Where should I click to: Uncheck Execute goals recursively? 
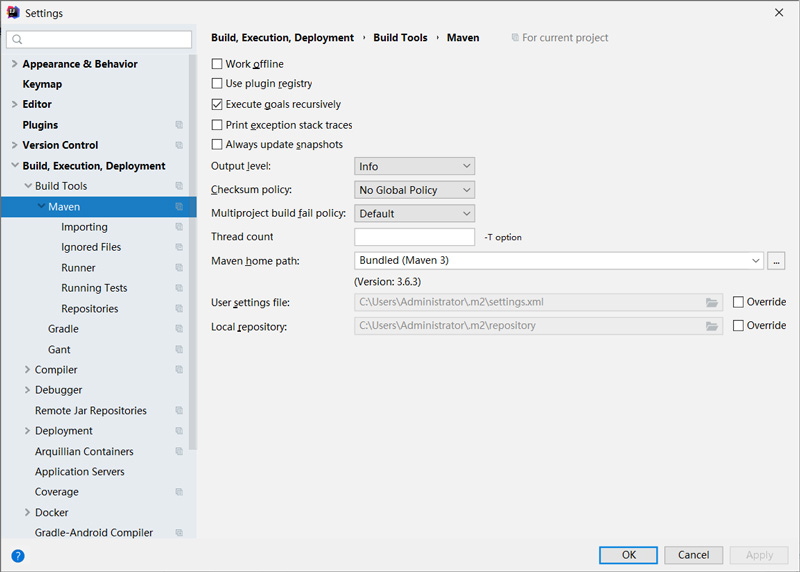coord(217,104)
